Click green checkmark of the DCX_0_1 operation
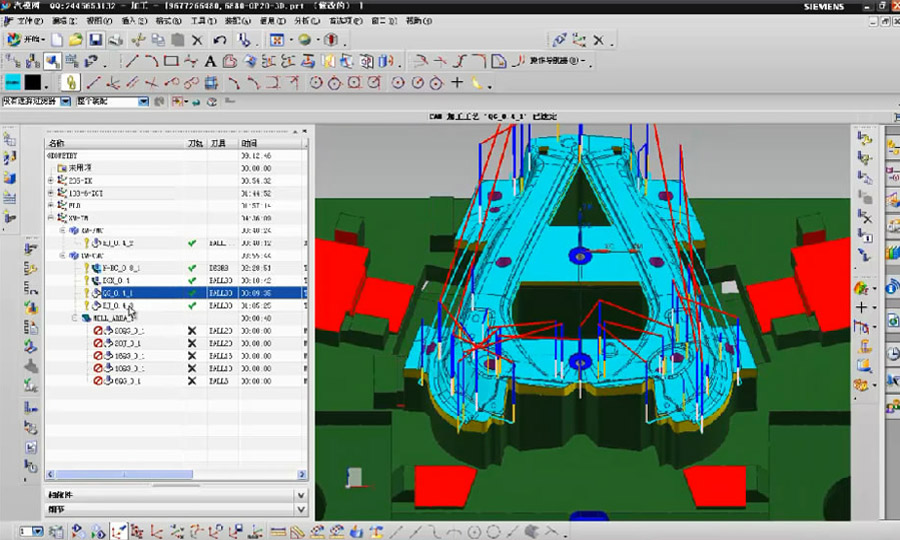900x540 pixels. (192, 281)
